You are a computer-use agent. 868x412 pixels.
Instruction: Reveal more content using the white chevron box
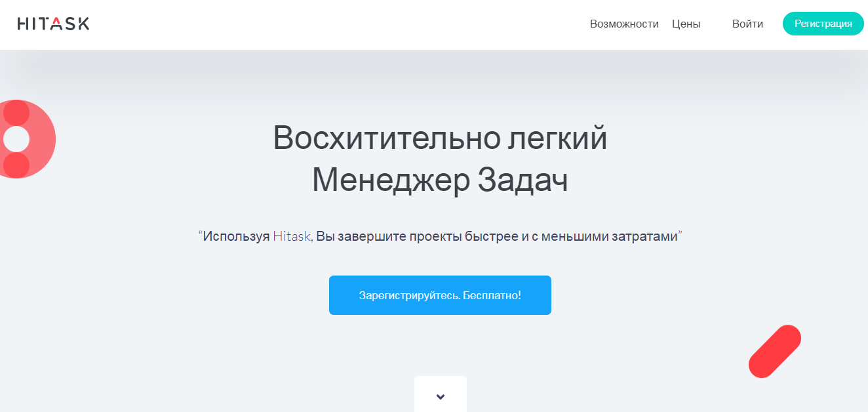tap(440, 395)
